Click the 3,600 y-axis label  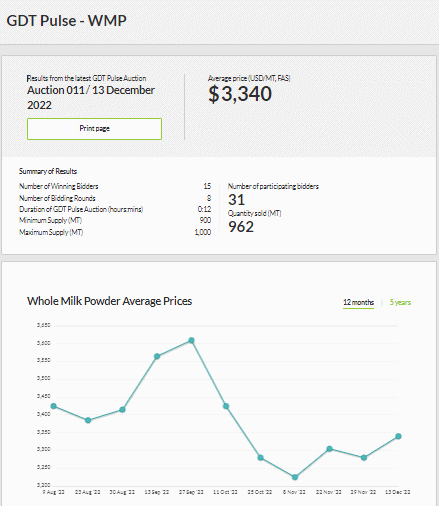click(44, 343)
